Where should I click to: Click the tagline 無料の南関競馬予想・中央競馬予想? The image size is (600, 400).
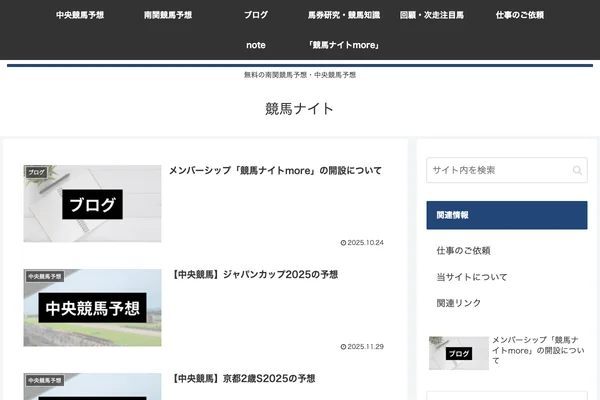(x=300, y=75)
